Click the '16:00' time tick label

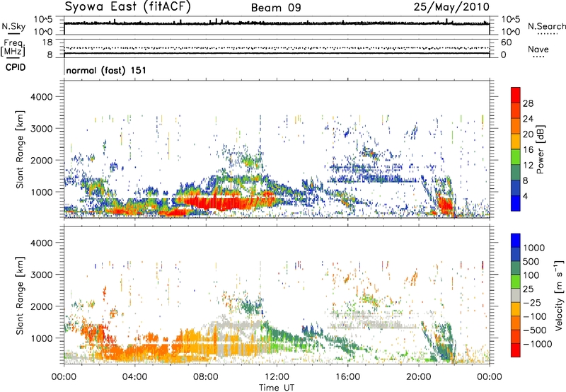(347, 377)
